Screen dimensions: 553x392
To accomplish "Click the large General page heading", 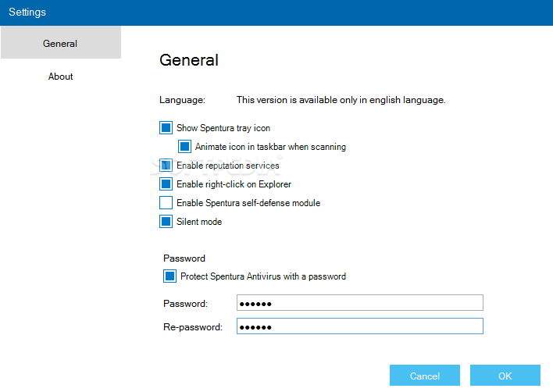I will click(189, 60).
